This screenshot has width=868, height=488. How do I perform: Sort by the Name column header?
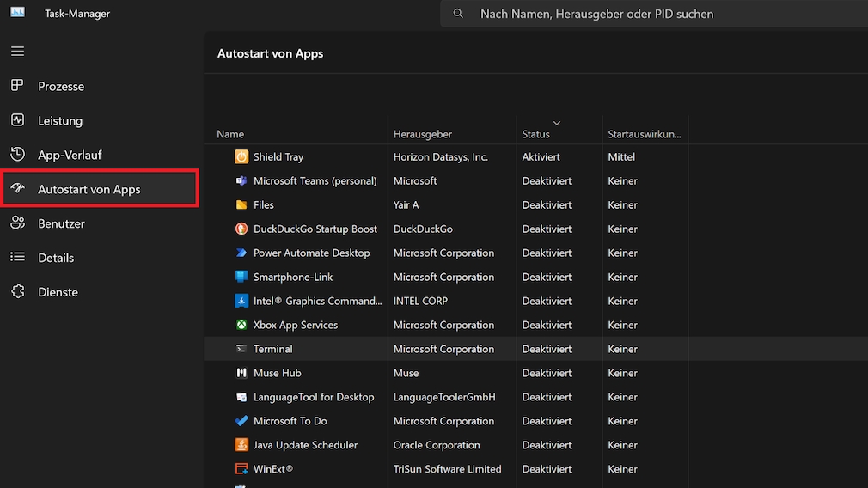[x=230, y=134]
